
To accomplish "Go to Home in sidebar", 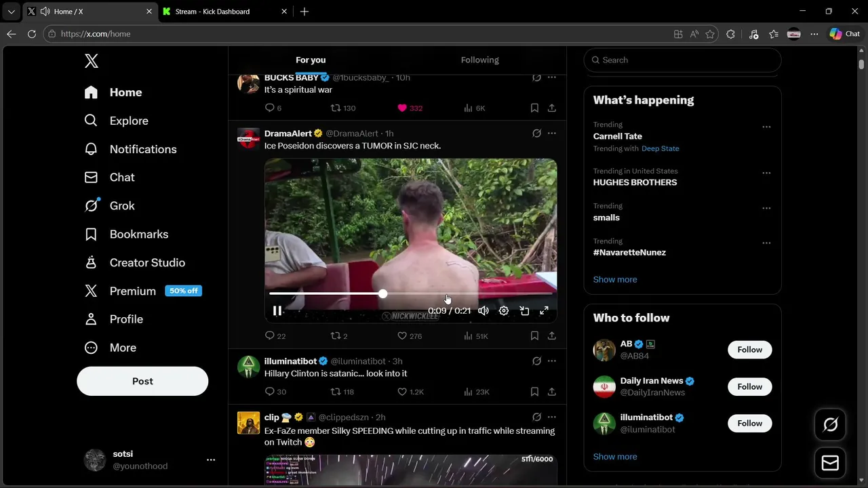I will pos(113,92).
